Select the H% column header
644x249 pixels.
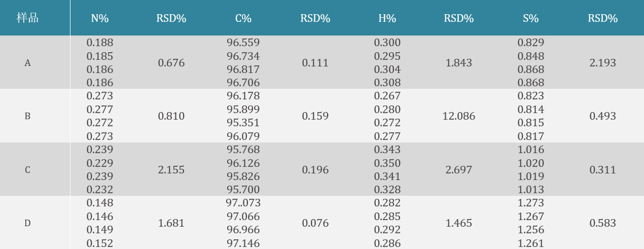point(387,19)
